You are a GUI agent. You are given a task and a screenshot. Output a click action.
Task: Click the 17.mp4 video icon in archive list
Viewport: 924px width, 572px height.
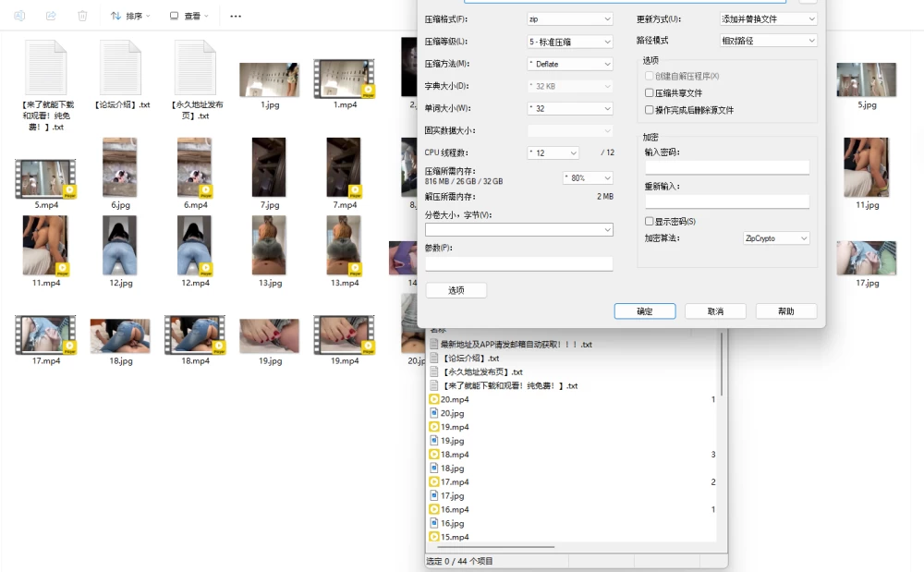(434, 481)
